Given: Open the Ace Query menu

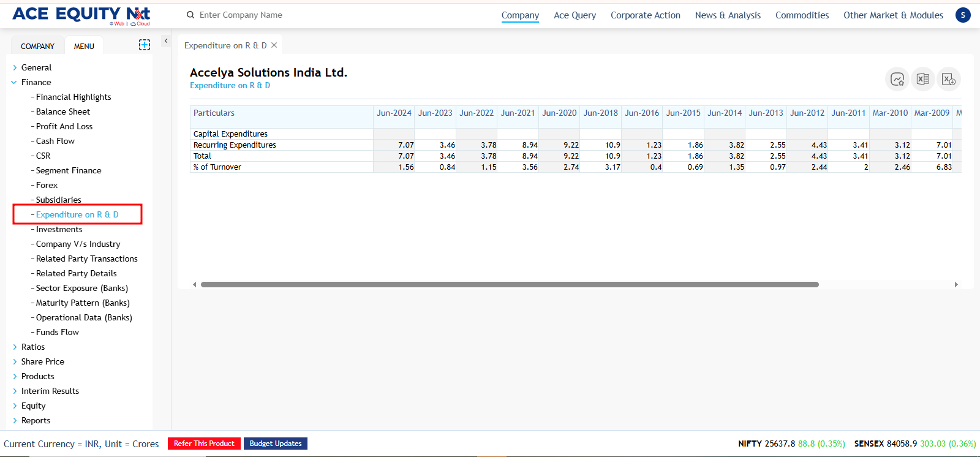Looking at the screenshot, I should (x=575, y=15).
